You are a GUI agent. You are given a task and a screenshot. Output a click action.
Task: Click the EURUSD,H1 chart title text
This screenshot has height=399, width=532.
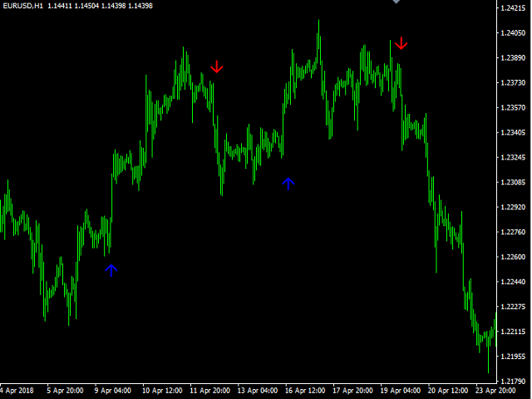coord(23,6)
